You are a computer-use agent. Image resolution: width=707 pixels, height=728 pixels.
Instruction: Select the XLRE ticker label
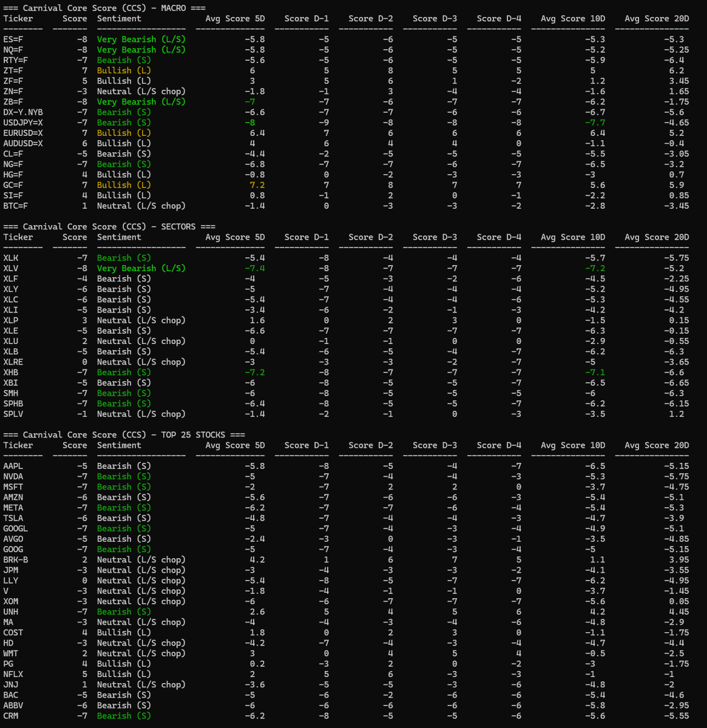coord(13,362)
